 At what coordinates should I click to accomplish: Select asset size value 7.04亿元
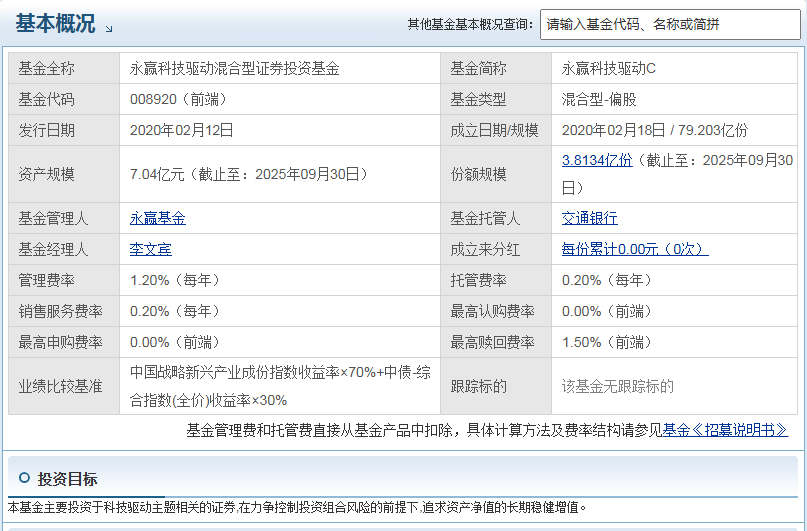click(x=157, y=174)
